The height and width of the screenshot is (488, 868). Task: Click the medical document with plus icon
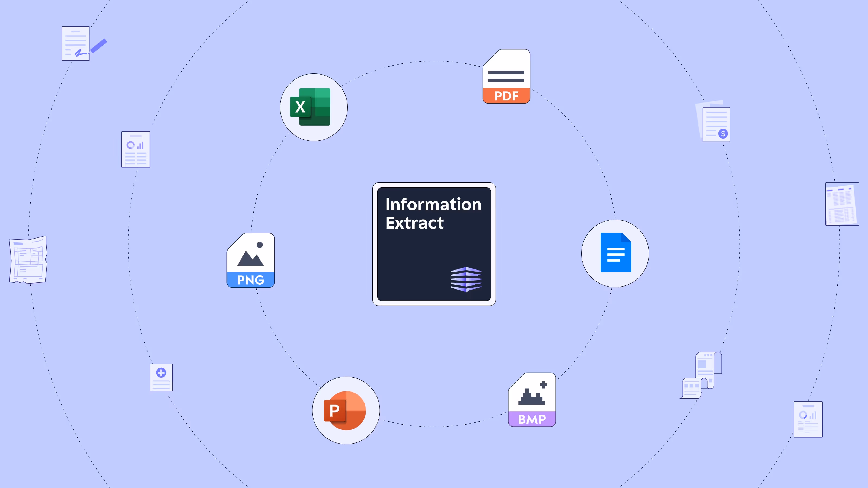pos(161,377)
